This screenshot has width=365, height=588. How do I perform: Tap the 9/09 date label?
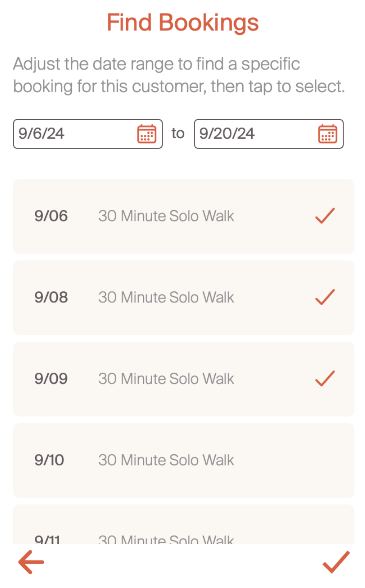(51, 378)
